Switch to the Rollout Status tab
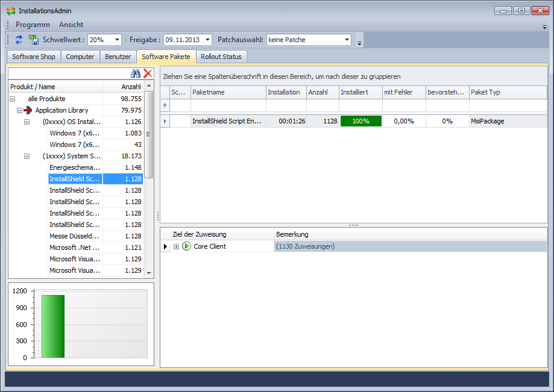 tap(221, 57)
